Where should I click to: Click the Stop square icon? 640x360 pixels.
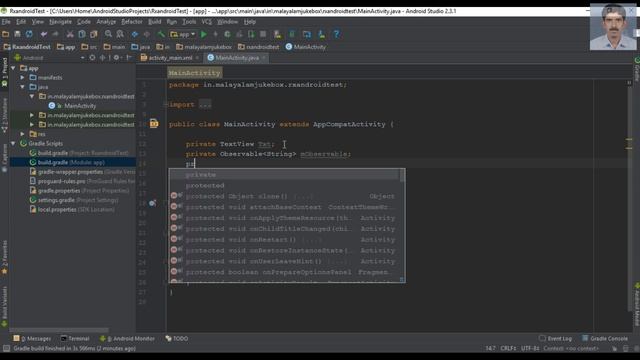click(x=263, y=34)
